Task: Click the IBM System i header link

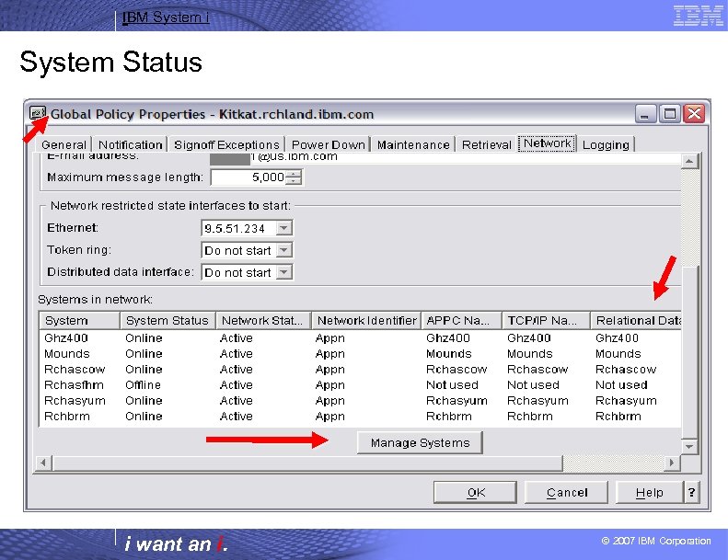Action: coord(166,17)
